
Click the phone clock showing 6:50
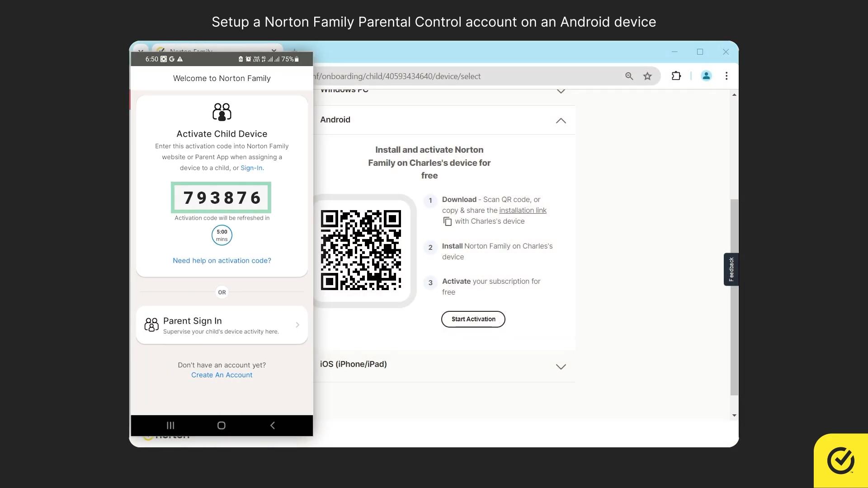tap(151, 59)
